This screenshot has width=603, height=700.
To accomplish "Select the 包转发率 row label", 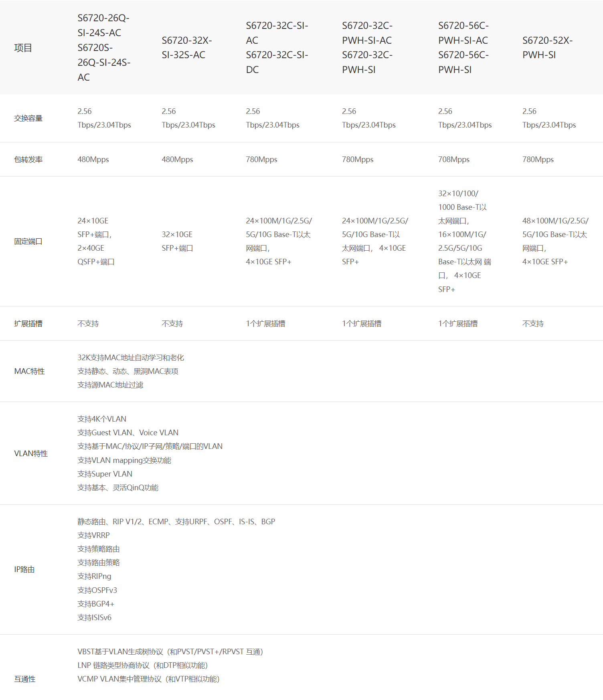I will click(x=28, y=160).
